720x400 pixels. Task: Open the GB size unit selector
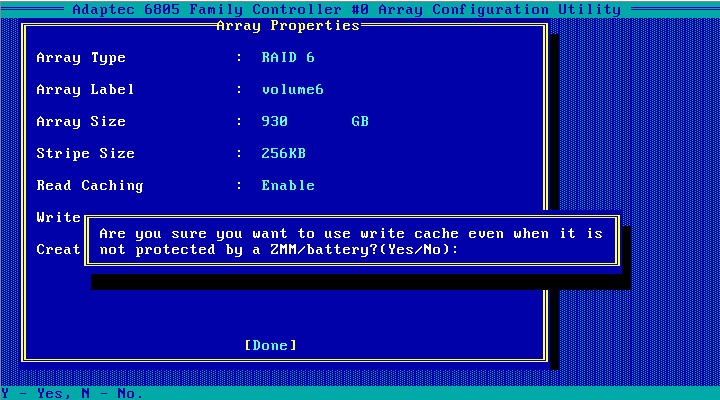pyautogui.click(x=360, y=121)
